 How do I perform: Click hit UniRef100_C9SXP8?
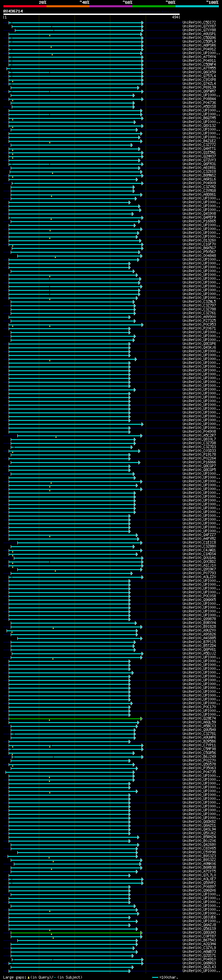tap(199, 80)
